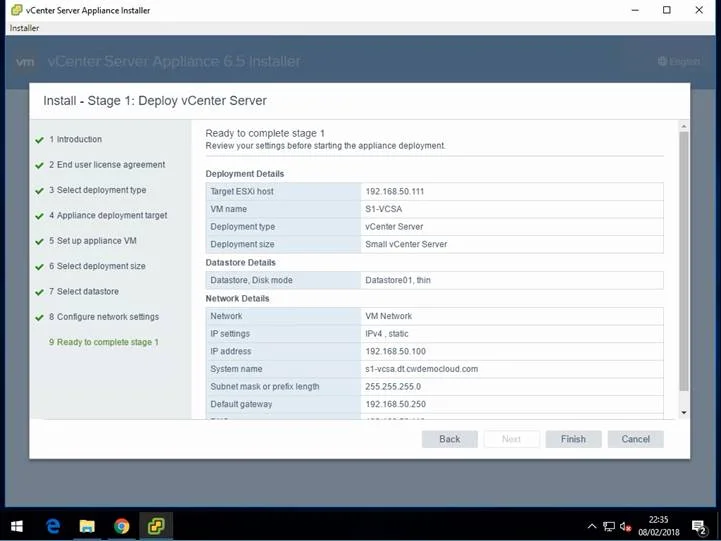721x541 pixels.
Task: Open the Installer menu
Action: click(24, 28)
